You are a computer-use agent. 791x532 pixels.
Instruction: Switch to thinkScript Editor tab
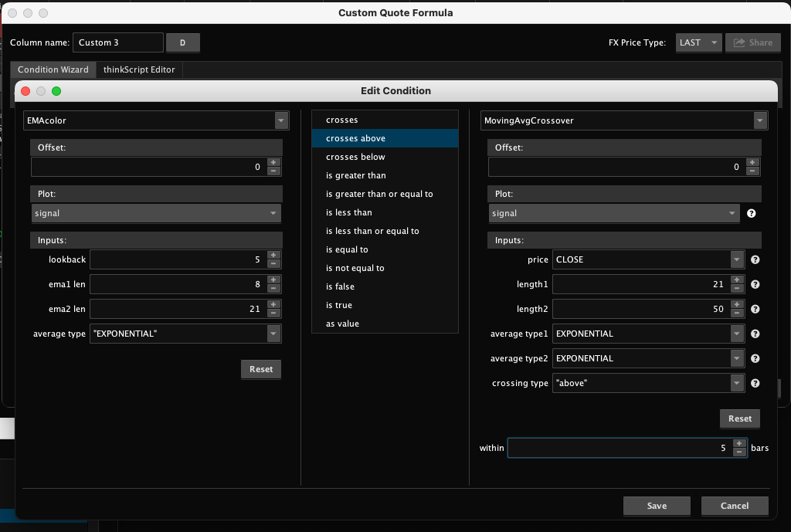pyautogui.click(x=139, y=69)
